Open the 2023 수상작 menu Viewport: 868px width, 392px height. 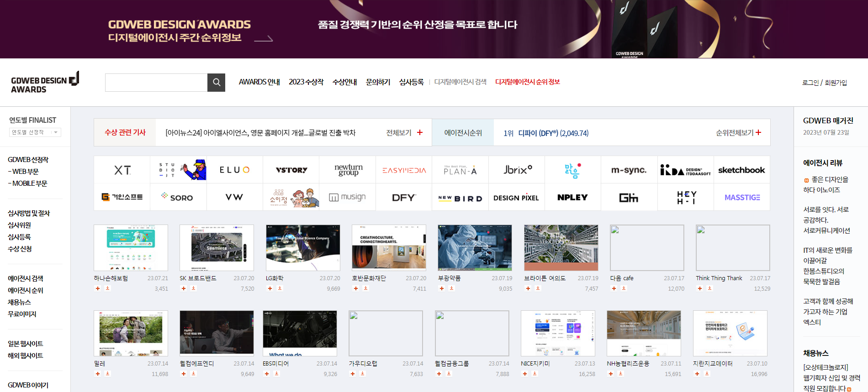[306, 82]
